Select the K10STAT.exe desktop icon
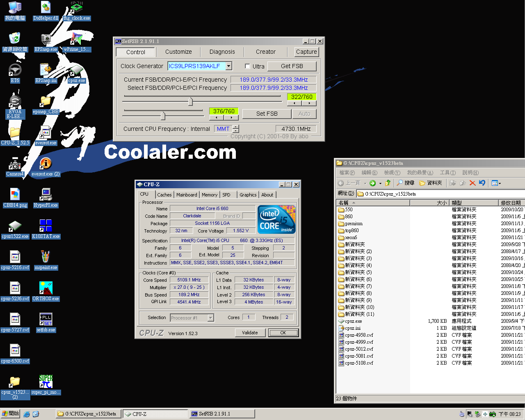The image size is (525, 420). pos(46,229)
